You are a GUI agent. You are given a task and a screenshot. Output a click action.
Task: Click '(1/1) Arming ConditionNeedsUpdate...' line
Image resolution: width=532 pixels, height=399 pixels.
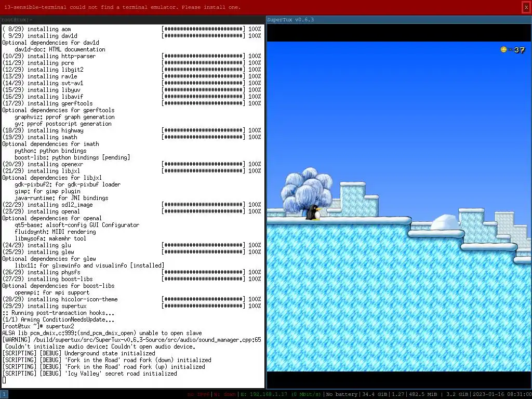pos(58,320)
